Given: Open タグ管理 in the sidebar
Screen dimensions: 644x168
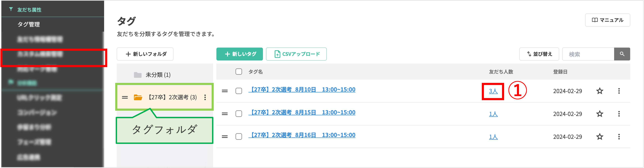Looking at the screenshot, I should click(x=28, y=24).
